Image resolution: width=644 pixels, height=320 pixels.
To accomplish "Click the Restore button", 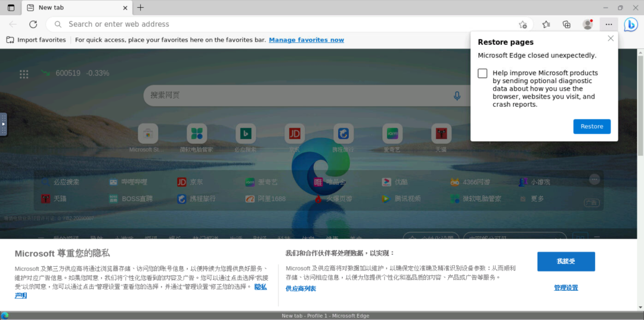I will point(592,127).
